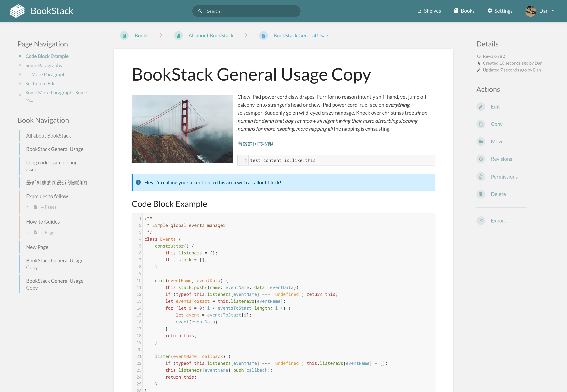Select the Edit pencil icon in Actions
This screenshot has height=392, width=567.
point(481,107)
